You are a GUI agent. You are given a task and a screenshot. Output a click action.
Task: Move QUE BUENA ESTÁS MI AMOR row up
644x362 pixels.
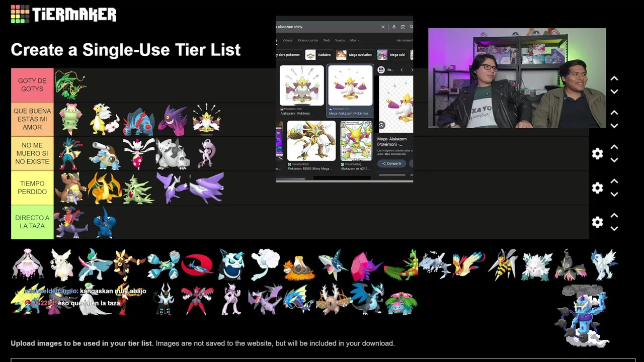click(614, 113)
